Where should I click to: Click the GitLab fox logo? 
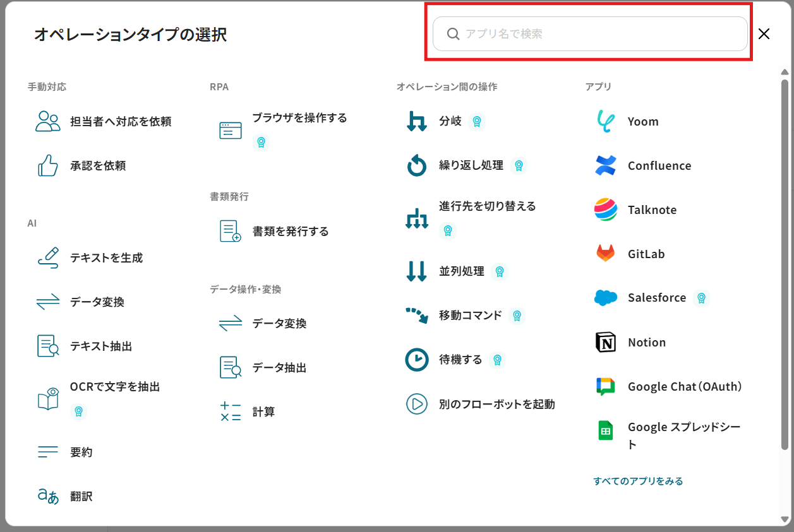(x=606, y=254)
